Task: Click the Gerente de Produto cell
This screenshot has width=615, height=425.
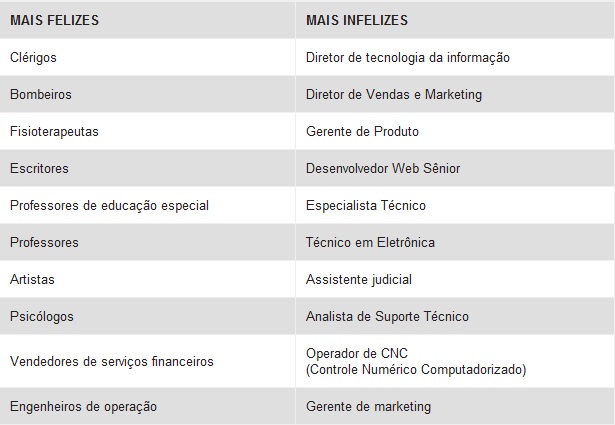Action: click(362, 131)
